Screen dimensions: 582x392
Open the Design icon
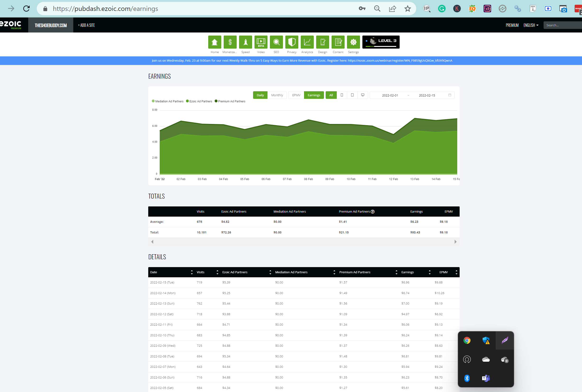pyautogui.click(x=323, y=42)
